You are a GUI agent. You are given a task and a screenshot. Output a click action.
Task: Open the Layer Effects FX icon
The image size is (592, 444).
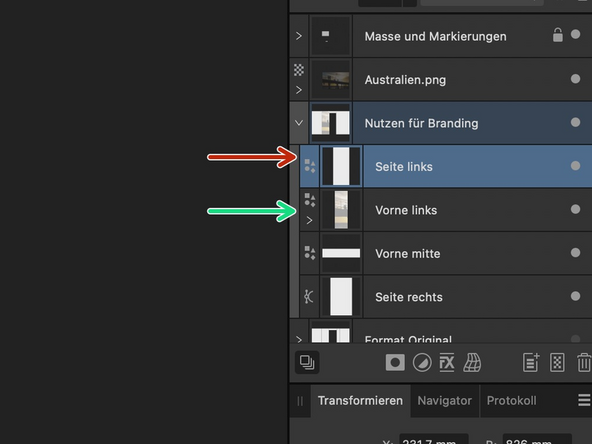447,363
